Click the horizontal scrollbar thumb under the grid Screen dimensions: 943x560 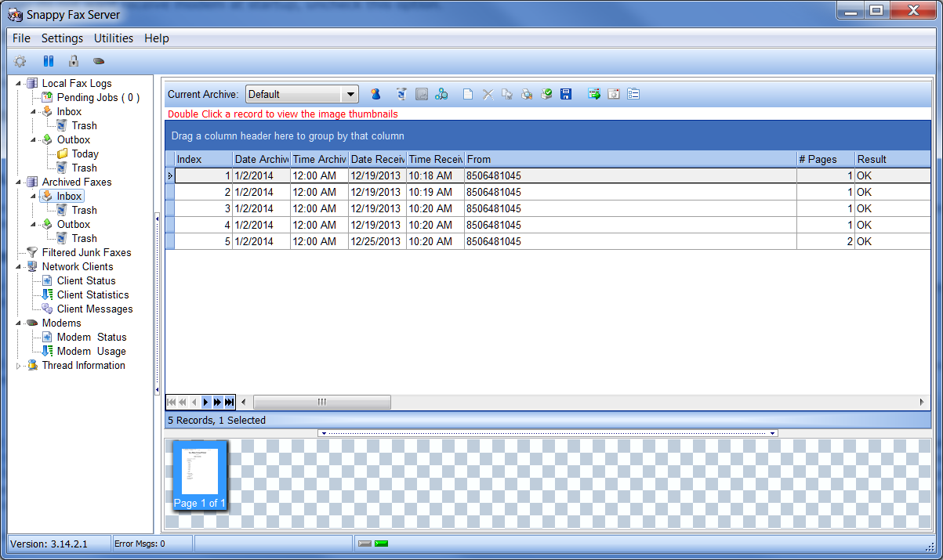click(321, 403)
